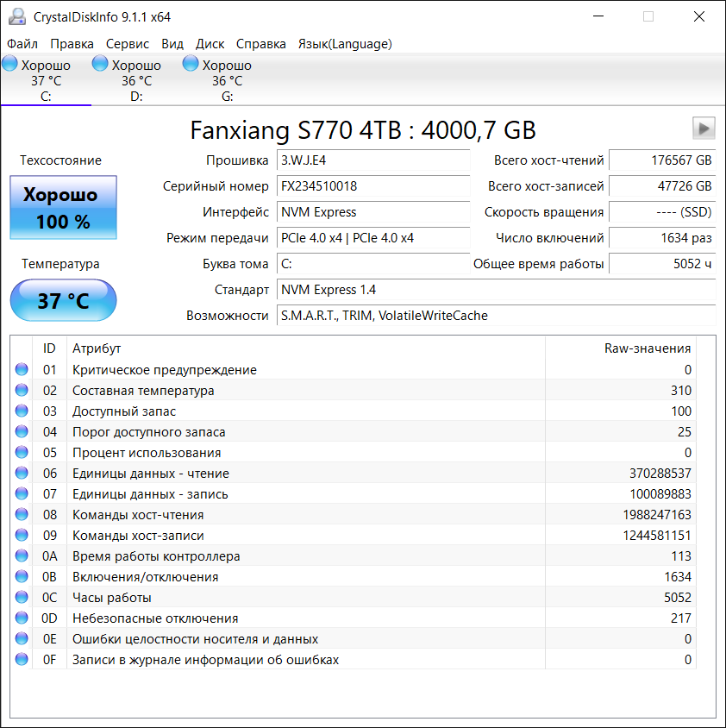This screenshot has height=728, width=726.
Task: Open the Файл menu
Action: 22,44
